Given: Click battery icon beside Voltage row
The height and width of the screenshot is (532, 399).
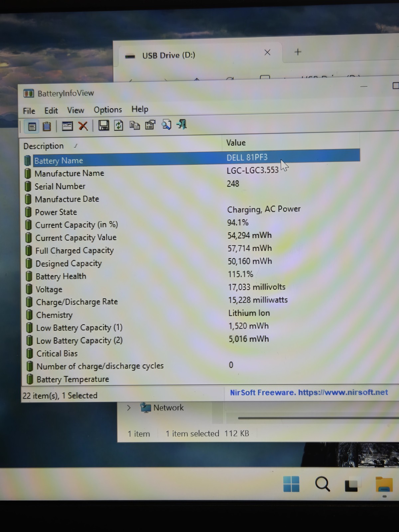Looking at the screenshot, I should click(29, 289).
